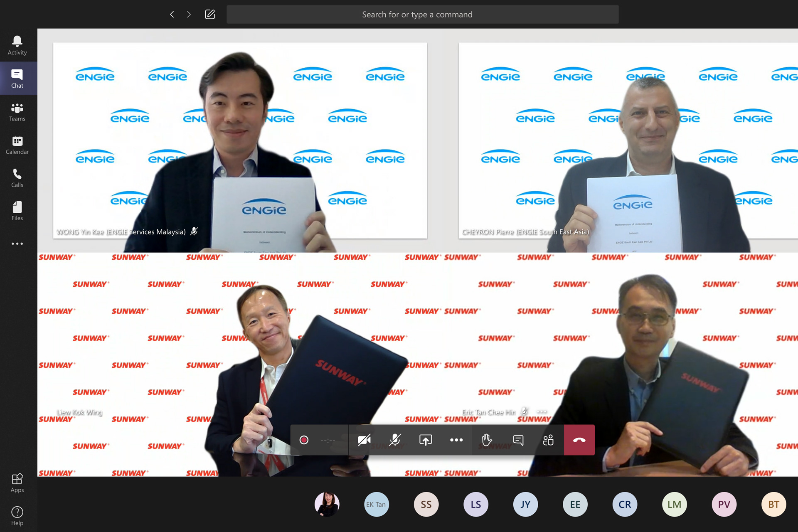798x532 pixels.
Task: Select the BT participant avatar
Action: [773, 504]
